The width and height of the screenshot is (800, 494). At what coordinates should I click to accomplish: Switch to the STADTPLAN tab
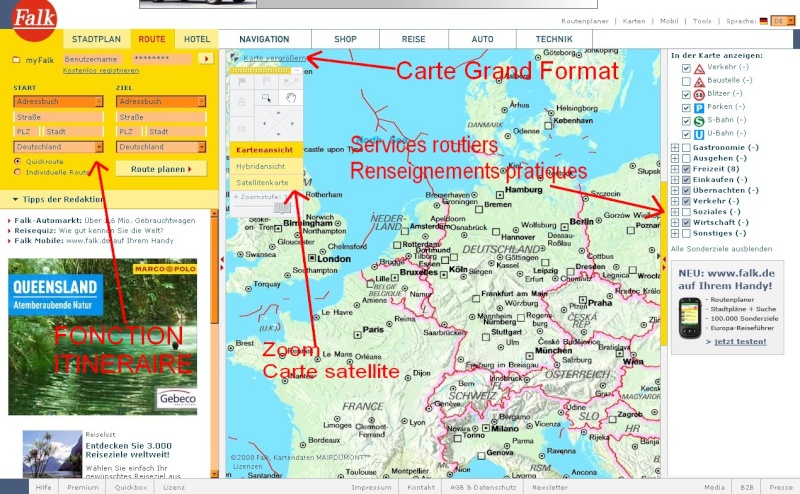point(96,39)
